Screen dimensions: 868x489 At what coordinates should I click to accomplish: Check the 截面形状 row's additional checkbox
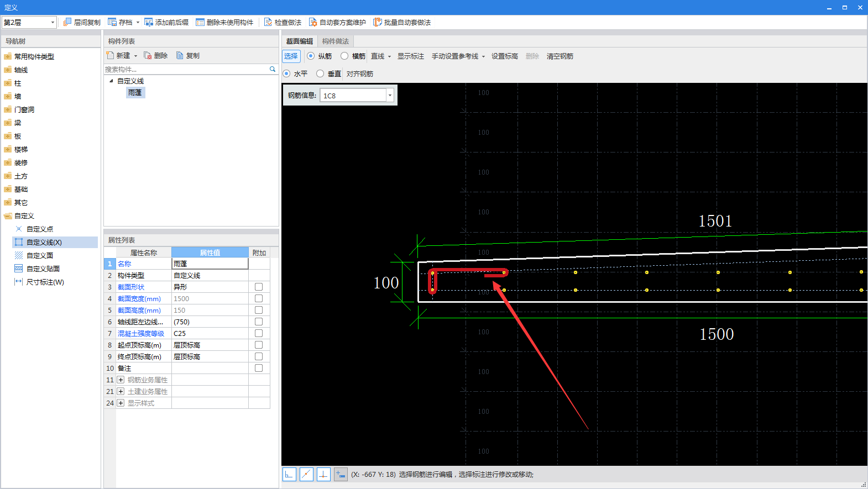[x=259, y=287]
